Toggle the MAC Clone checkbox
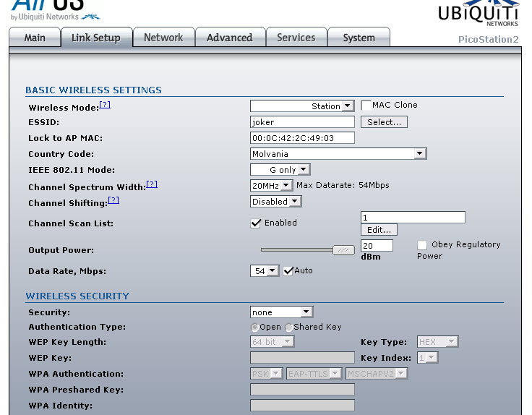 pos(366,105)
